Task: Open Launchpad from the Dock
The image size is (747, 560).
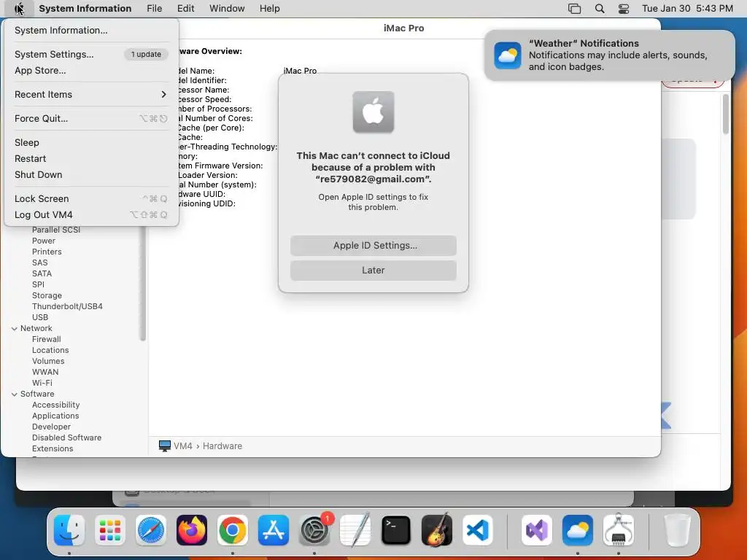Action: (x=110, y=530)
